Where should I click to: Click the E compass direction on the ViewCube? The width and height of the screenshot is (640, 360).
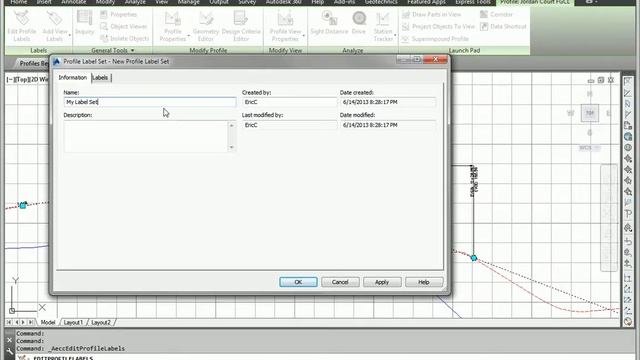(x=608, y=113)
